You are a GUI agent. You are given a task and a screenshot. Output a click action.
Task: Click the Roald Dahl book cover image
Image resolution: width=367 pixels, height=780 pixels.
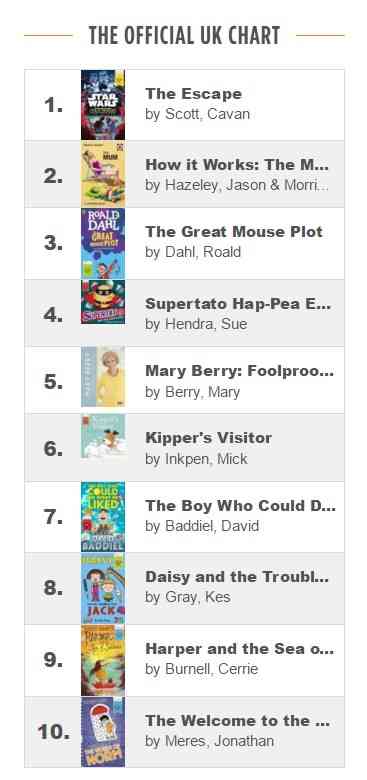coord(103,243)
